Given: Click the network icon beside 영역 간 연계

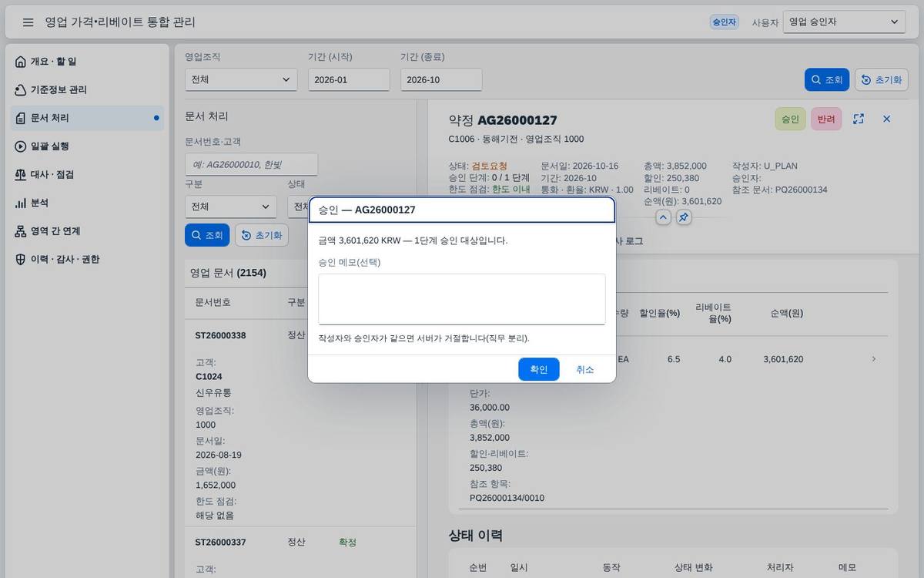Looking at the screenshot, I should point(21,231).
